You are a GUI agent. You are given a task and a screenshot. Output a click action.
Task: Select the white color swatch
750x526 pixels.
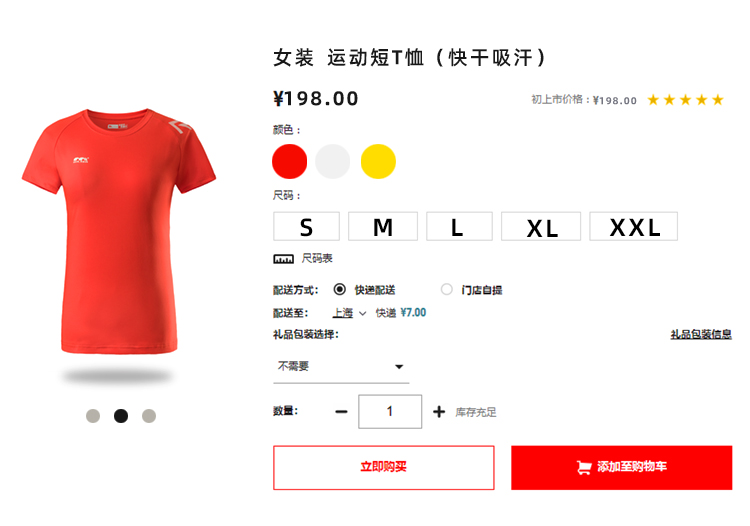(x=332, y=162)
